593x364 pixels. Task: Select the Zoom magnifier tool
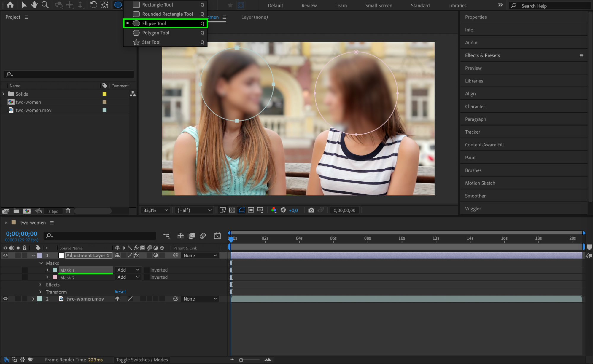[45, 5]
